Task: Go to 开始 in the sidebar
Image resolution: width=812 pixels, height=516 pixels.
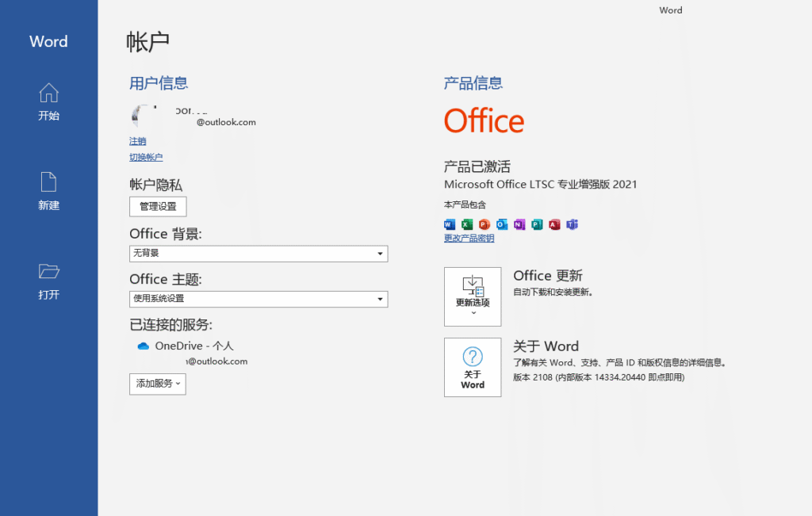Action: tap(48, 102)
